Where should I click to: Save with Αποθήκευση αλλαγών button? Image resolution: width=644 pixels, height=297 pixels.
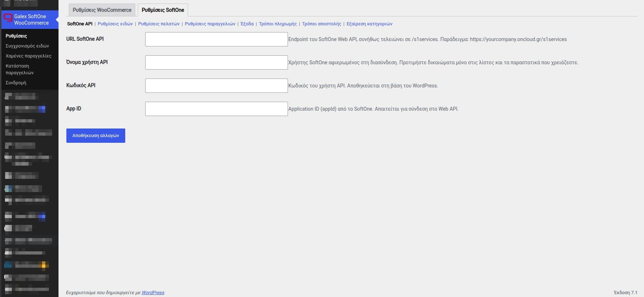pos(96,136)
